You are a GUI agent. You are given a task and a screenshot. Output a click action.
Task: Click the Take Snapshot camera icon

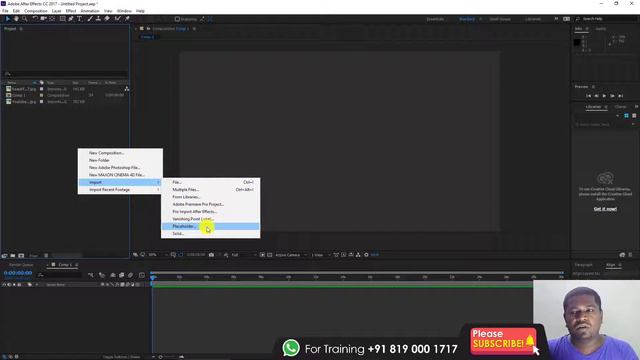(x=211, y=255)
